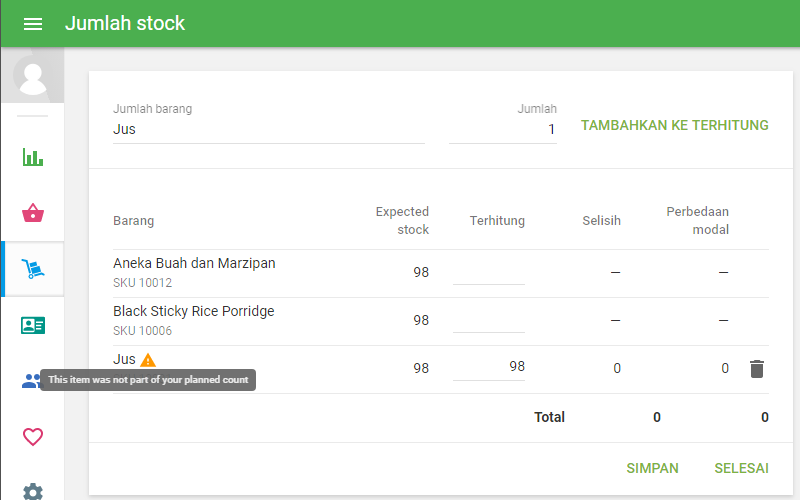Open the loyalty heart icon
The width and height of the screenshot is (800, 500).
pyautogui.click(x=33, y=437)
